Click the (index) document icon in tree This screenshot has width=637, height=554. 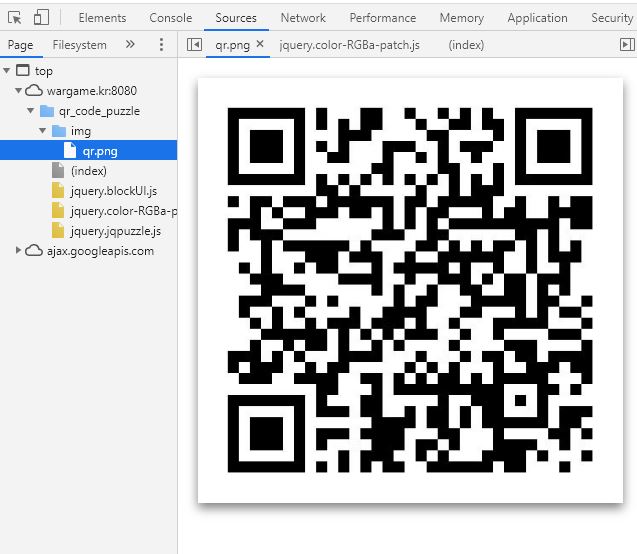tap(58, 170)
